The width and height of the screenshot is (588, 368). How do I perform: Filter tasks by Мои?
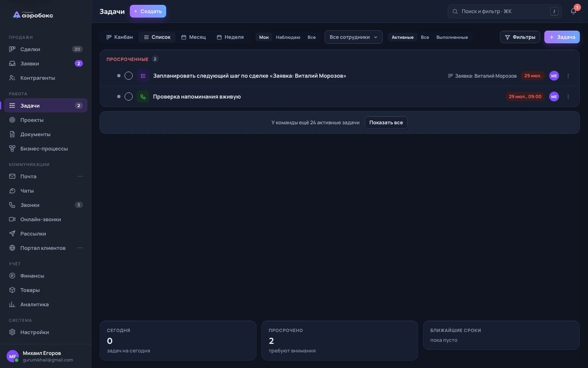click(264, 37)
